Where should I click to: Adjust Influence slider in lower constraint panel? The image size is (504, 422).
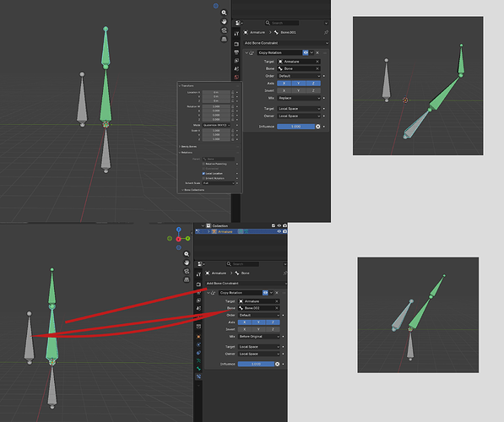[x=256, y=364]
